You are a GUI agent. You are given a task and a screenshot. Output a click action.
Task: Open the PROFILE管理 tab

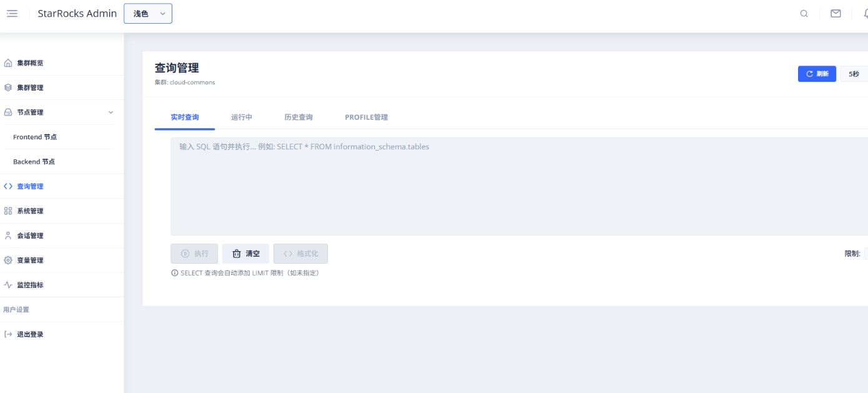tap(366, 117)
